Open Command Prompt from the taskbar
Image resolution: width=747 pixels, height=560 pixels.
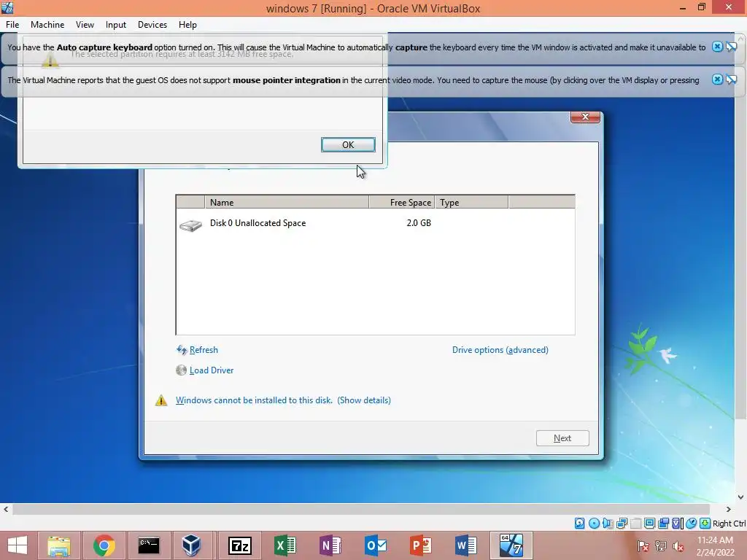click(x=149, y=545)
